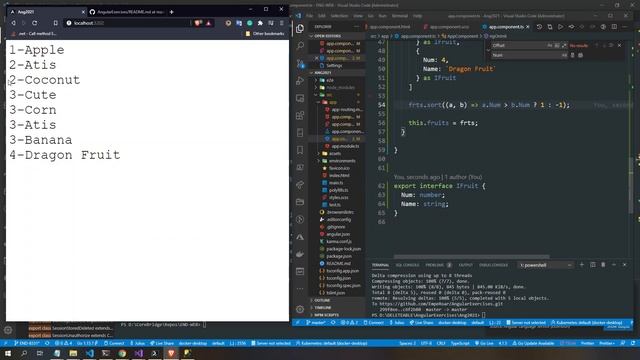The width and height of the screenshot is (640, 360).
Task: Click Replace All icon in find widget
Action: pyautogui.click(x=580, y=55)
